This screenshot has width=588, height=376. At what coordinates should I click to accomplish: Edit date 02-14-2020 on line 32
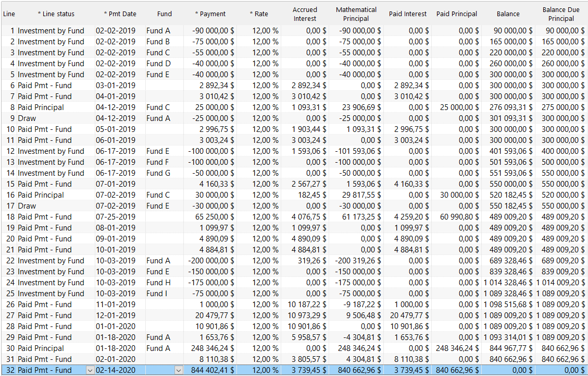(116, 370)
